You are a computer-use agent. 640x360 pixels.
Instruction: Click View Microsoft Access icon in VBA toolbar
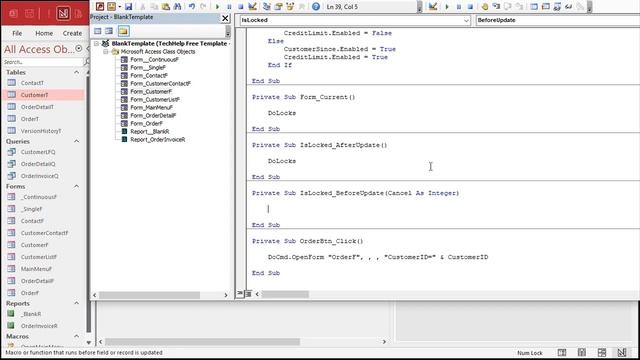(100, 7)
